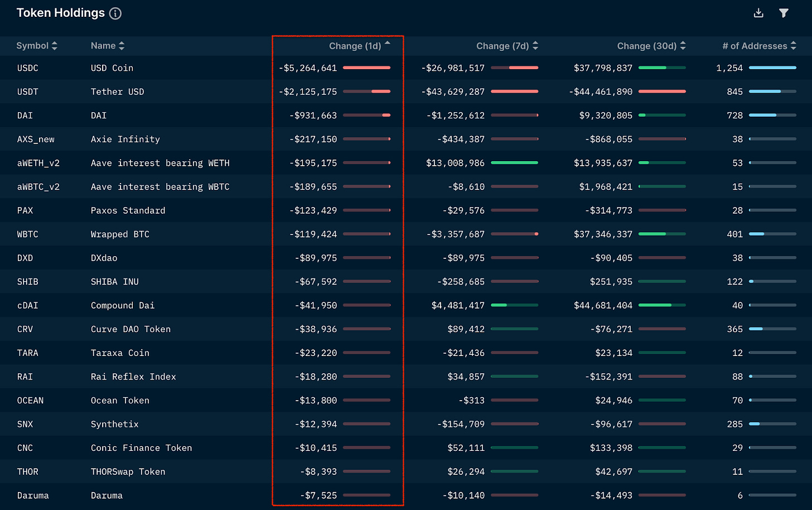Click the name Aave interest bearing WBTC
Image resolution: width=812 pixels, height=510 pixels.
coord(160,187)
